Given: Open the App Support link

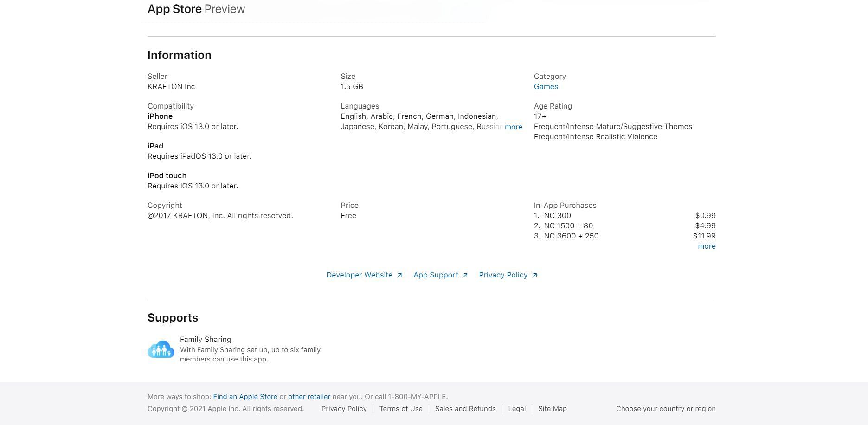Looking at the screenshot, I should point(440,275).
